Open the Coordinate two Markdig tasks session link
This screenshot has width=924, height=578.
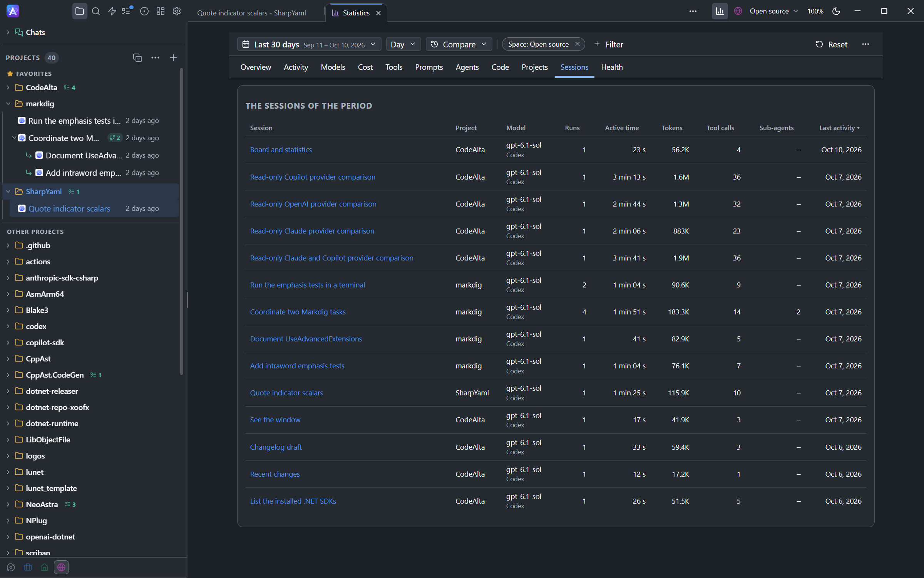pos(298,312)
